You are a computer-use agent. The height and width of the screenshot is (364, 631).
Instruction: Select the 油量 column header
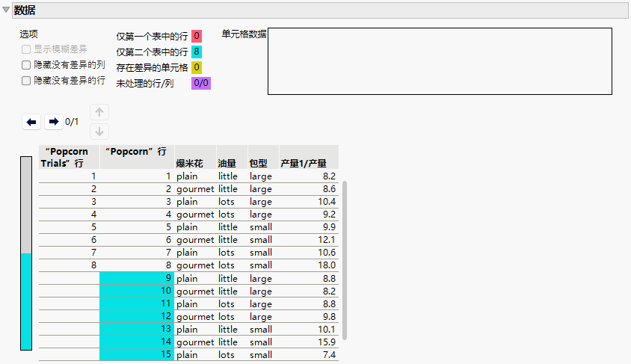pos(232,157)
